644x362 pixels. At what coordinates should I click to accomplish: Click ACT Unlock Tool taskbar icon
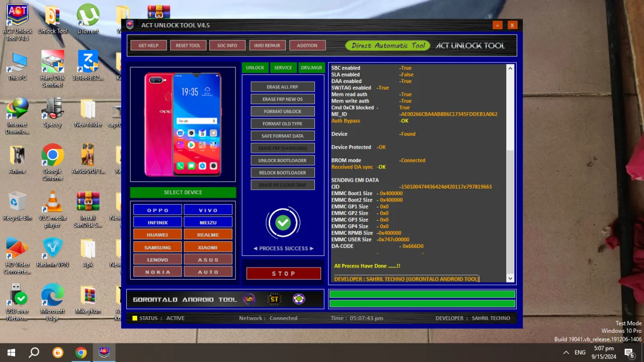[104, 352]
